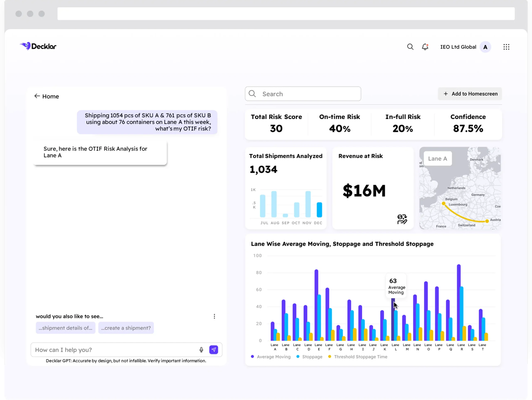Toggle Threshold Stoppage Time legend item

[x=358, y=357]
